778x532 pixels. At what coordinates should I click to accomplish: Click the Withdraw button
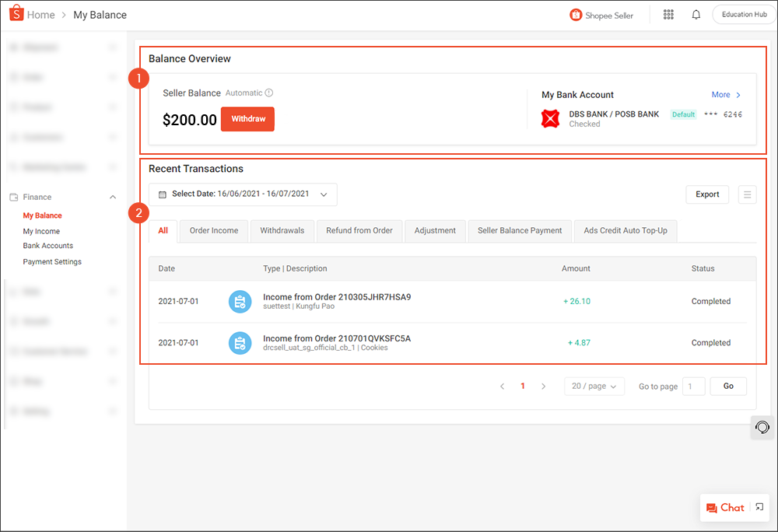(247, 119)
